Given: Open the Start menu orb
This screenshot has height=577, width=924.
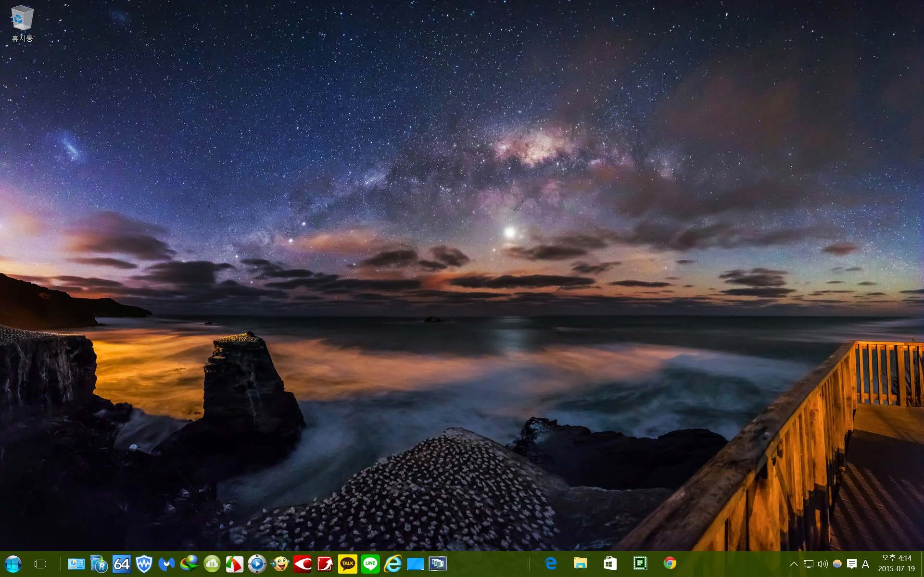Looking at the screenshot, I should [13, 564].
